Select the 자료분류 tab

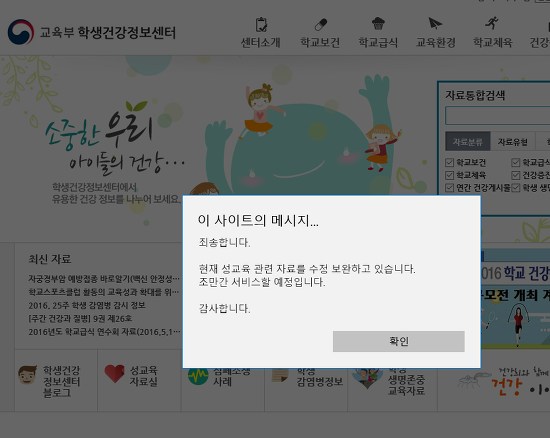tap(468, 142)
